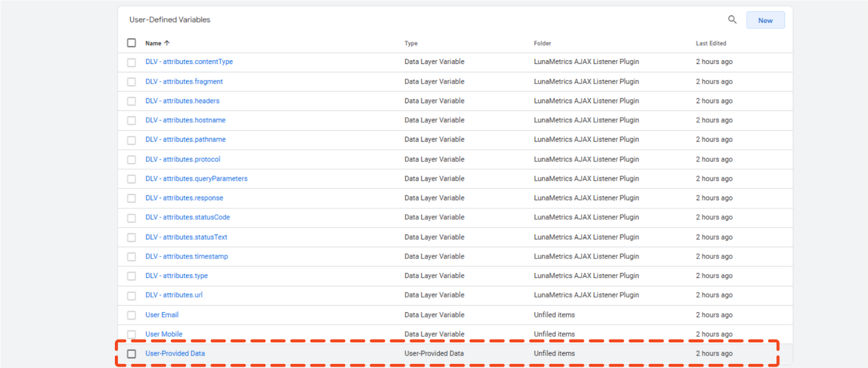Image resolution: width=868 pixels, height=368 pixels.
Task: Open DLV - attributes.queryParameters variable
Action: [x=196, y=179]
